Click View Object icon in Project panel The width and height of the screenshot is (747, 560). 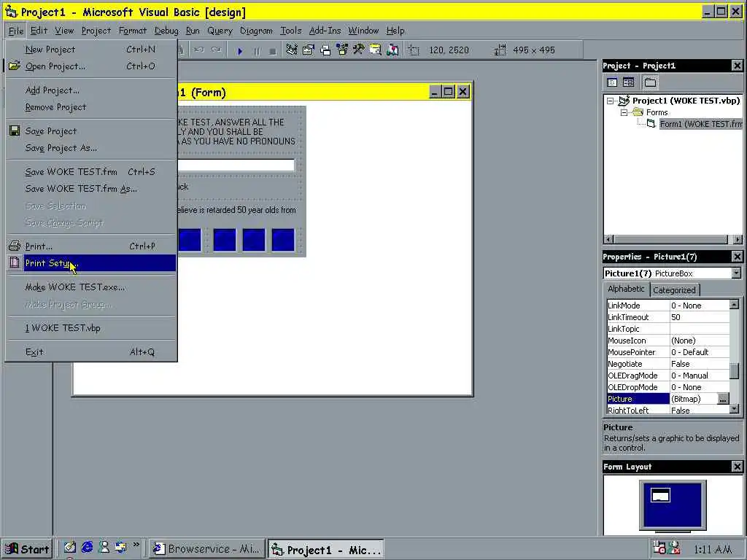click(x=628, y=82)
